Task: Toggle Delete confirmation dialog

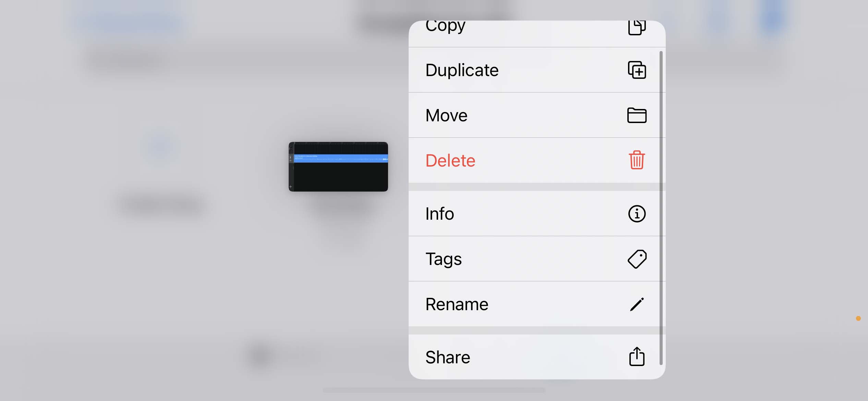Action: [x=536, y=160]
